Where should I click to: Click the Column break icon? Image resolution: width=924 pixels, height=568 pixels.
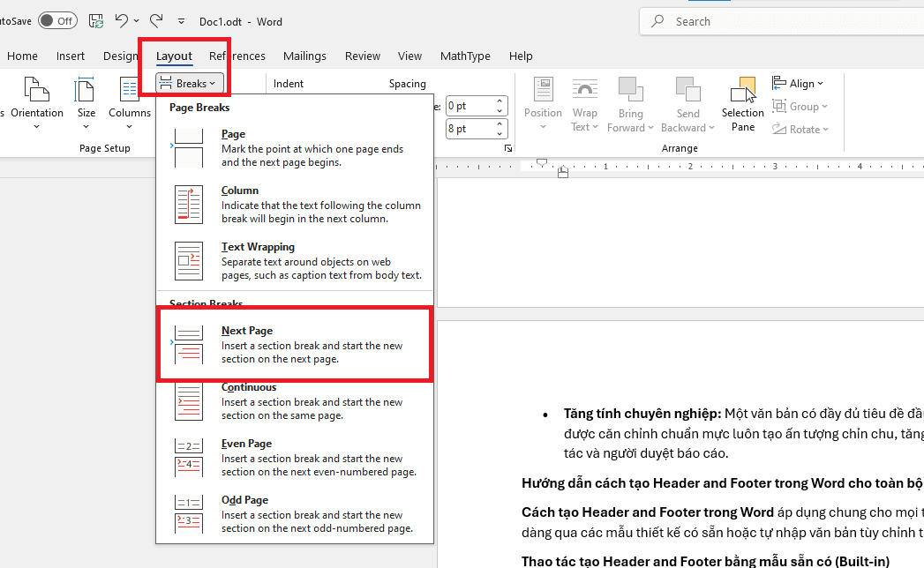[189, 205]
